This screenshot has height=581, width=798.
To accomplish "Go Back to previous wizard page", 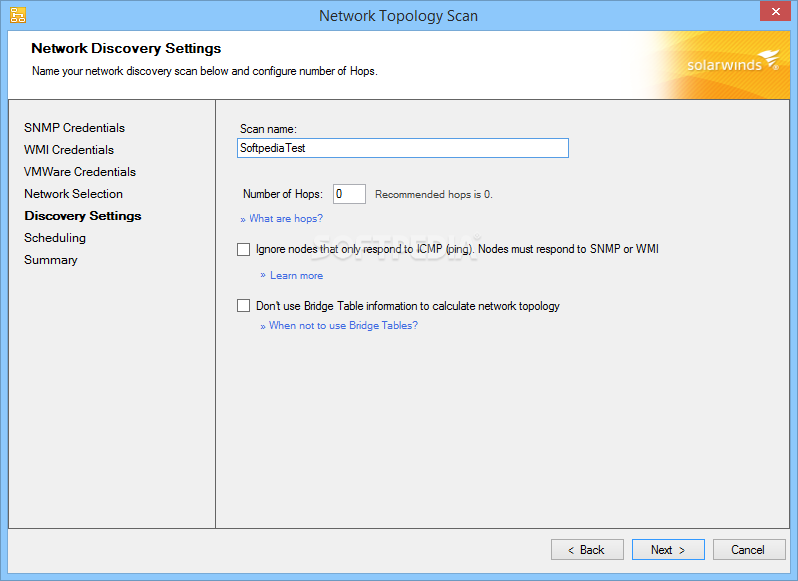I will 587,549.
